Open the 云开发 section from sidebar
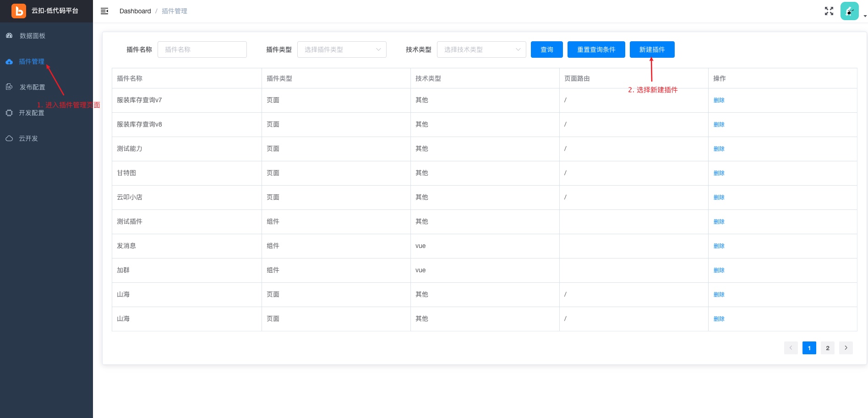 [28, 138]
